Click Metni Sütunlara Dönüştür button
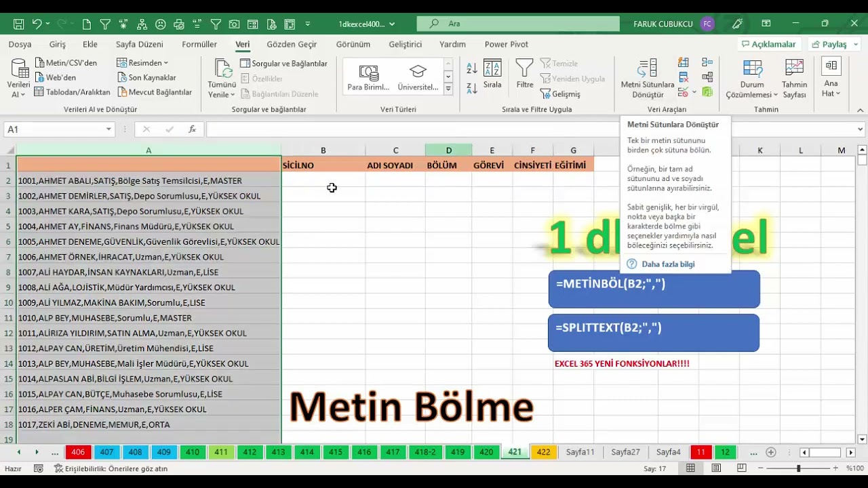Viewport: 868px width, 488px height. 648,79
